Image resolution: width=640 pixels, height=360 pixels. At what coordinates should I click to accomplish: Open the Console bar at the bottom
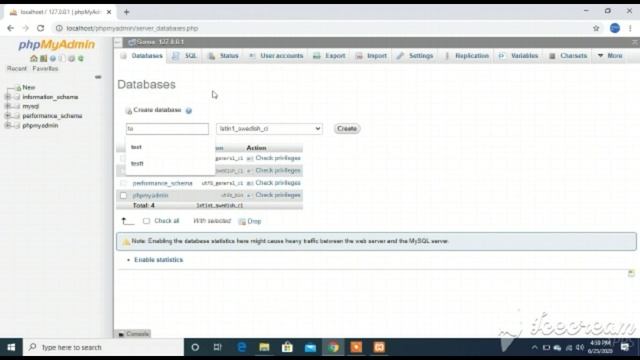point(133,334)
